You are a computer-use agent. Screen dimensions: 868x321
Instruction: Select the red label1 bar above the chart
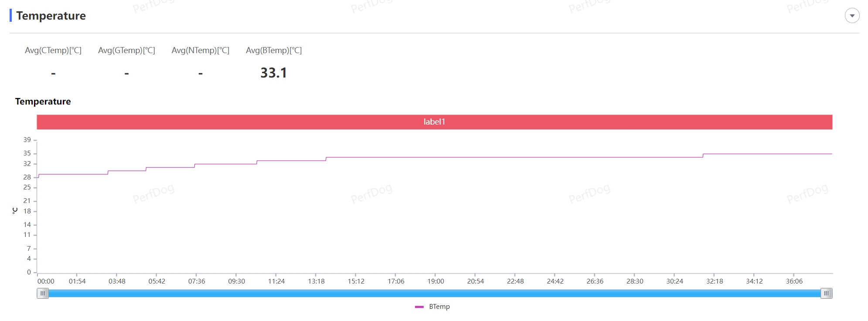(x=434, y=122)
